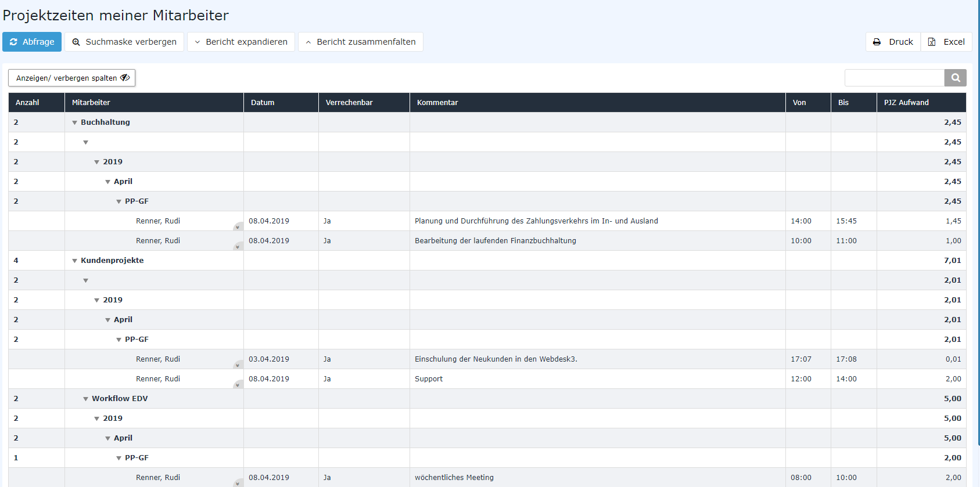Collapse unnamed subgroup under Kundenprojekte
This screenshot has width=980, height=487.
click(x=85, y=280)
